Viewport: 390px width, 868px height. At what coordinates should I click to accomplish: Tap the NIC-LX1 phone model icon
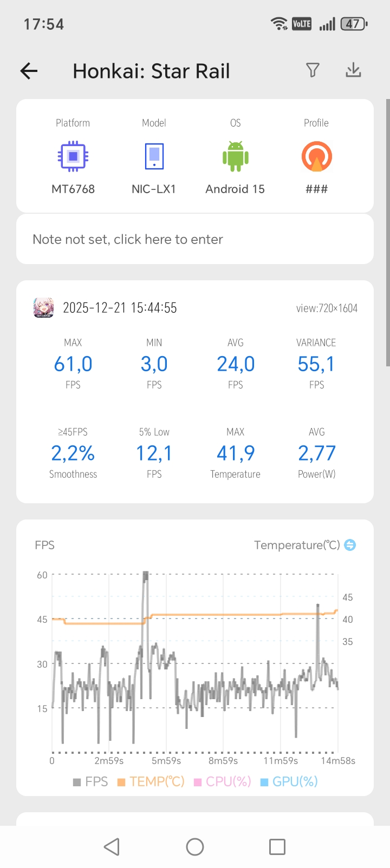click(x=154, y=156)
